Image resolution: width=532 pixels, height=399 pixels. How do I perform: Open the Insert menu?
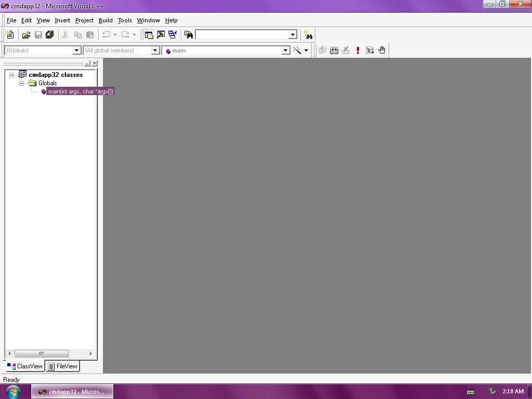(x=62, y=20)
